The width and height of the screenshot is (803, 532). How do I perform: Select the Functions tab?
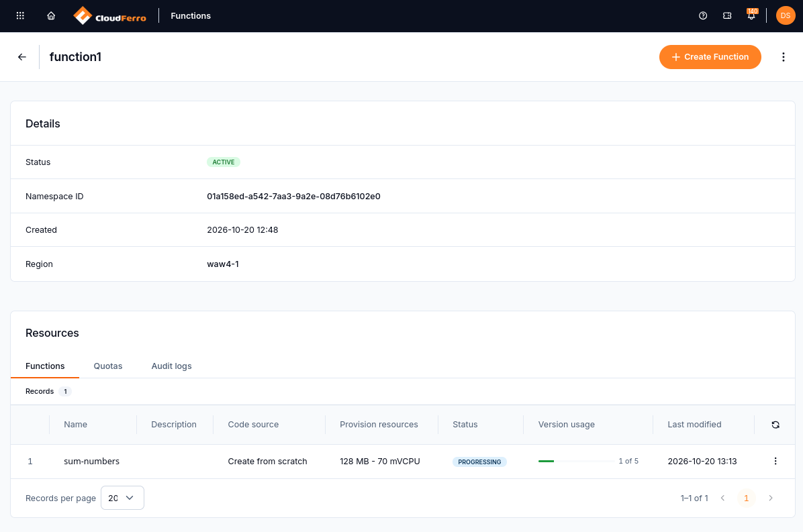tap(45, 366)
